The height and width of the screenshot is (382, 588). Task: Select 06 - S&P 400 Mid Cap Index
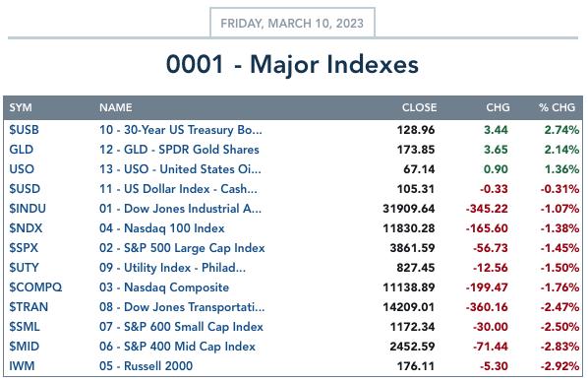(x=177, y=347)
